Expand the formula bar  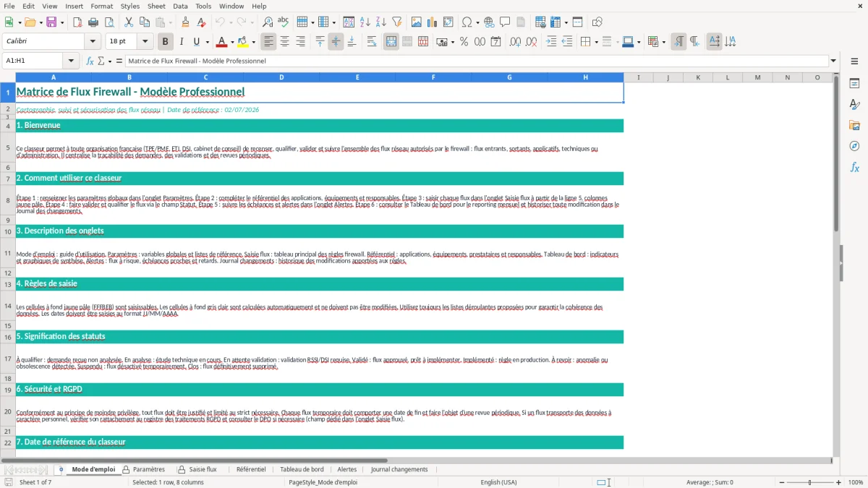point(833,61)
